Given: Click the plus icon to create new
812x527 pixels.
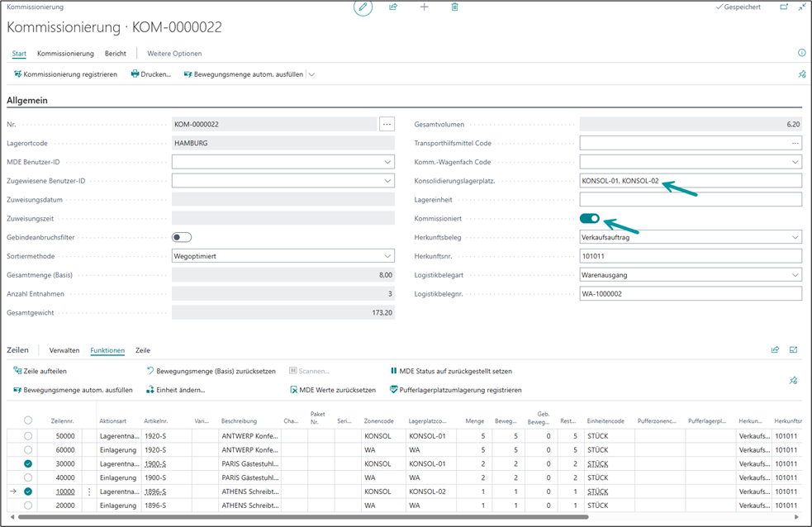Looking at the screenshot, I should pyautogui.click(x=424, y=7).
